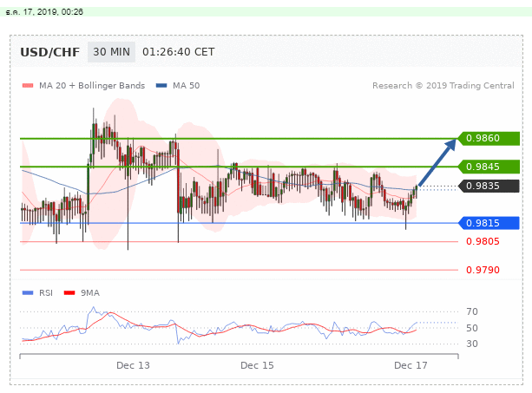The height and width of the screenshot is (393, 532).
Task: Click the RSI 50 level label
Action: tap(472, 328)
